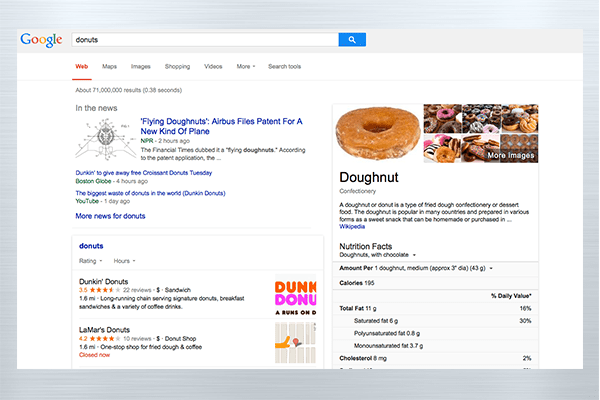Viewport: 600px width, 400px height.
Task: Open Search tools
Action: (x=284, y=67)
